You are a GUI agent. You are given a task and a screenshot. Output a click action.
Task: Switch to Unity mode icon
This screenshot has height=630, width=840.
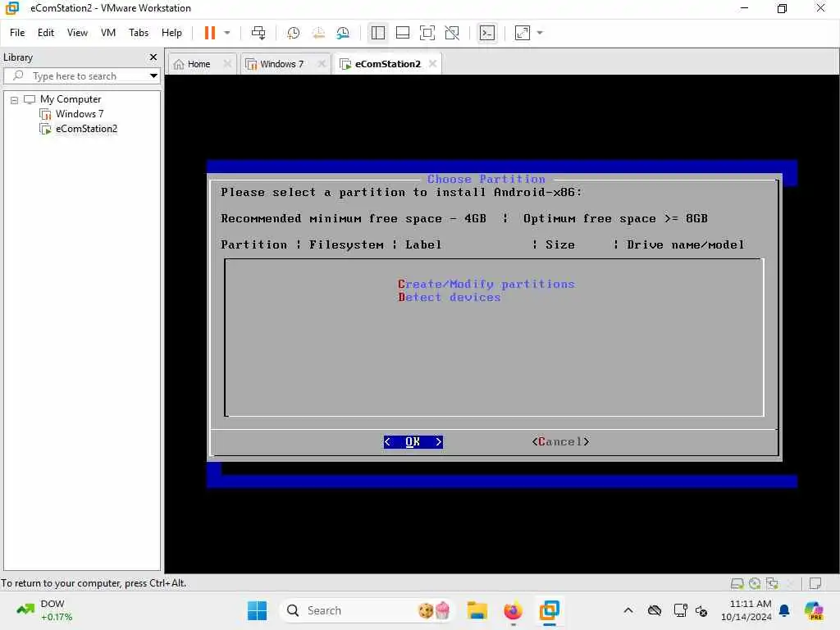452,33
